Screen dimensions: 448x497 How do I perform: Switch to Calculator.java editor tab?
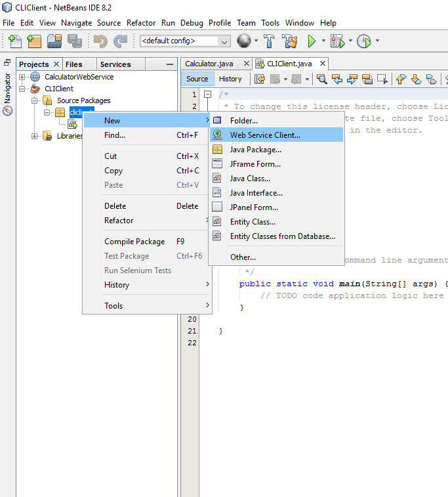(209, 64)
